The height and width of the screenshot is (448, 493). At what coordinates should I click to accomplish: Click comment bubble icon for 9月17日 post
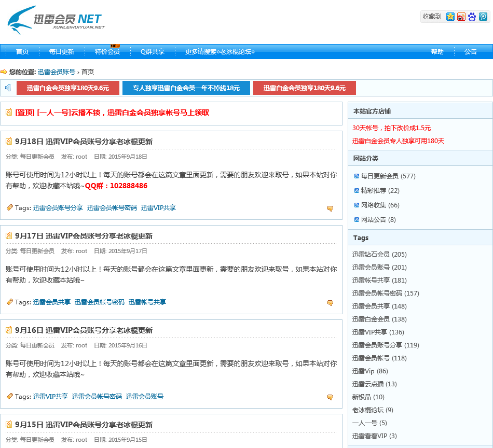coord(330,303)
